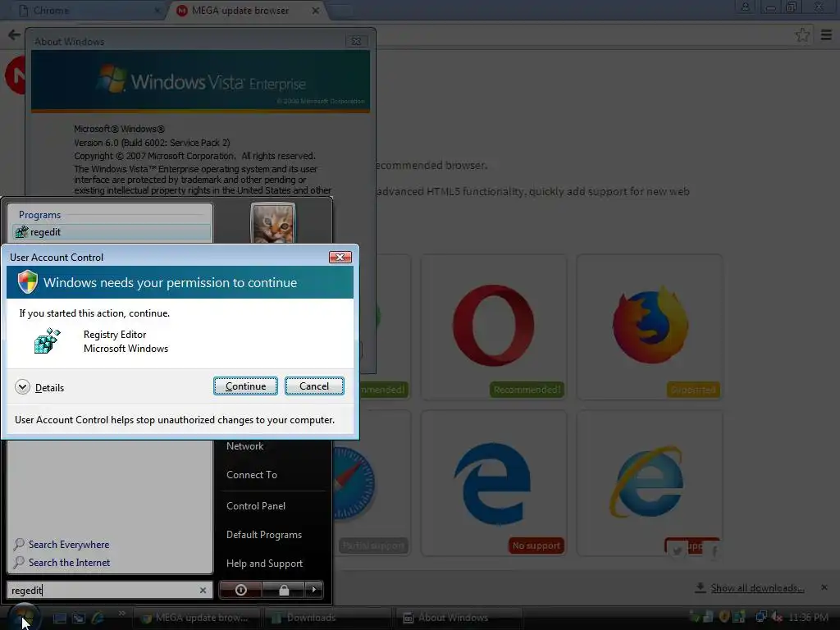Click the Chrome user profile icon
The height and width of the screenshot is (630, 840).
tap(745, 7)
